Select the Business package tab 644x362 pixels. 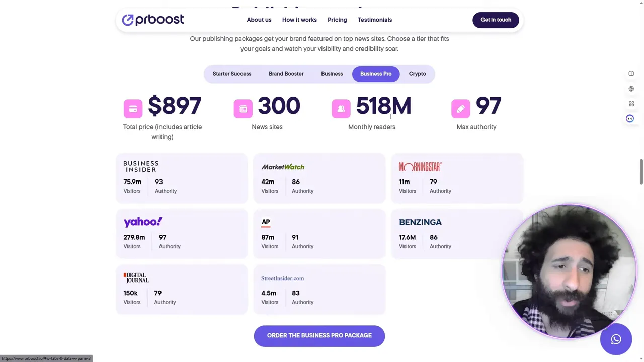coord(332,74)
